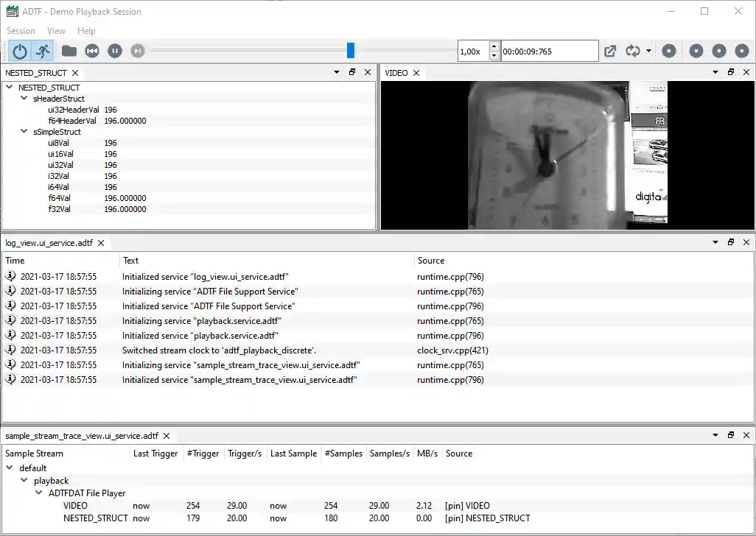The width and height of the screenshot is (756, 536).
Task: Collapse the ADTFDAT File Player node
Action: (x=39, y=493)
